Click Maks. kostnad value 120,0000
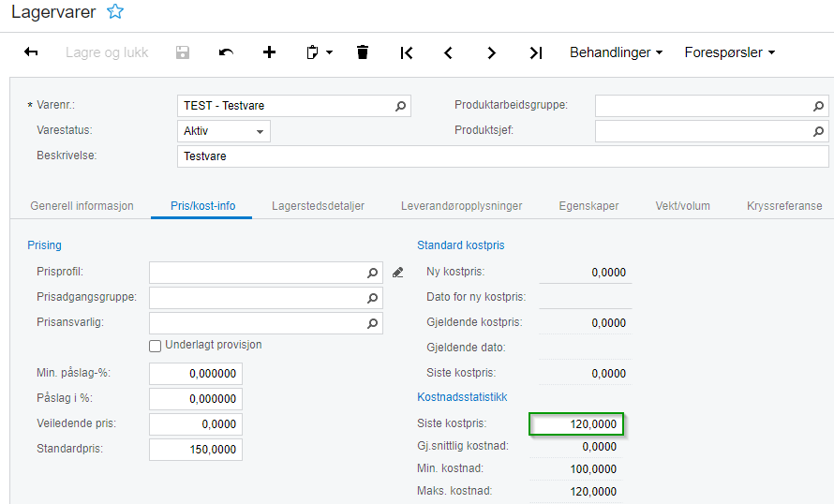The image size is (834, 504). coord(576,491)
